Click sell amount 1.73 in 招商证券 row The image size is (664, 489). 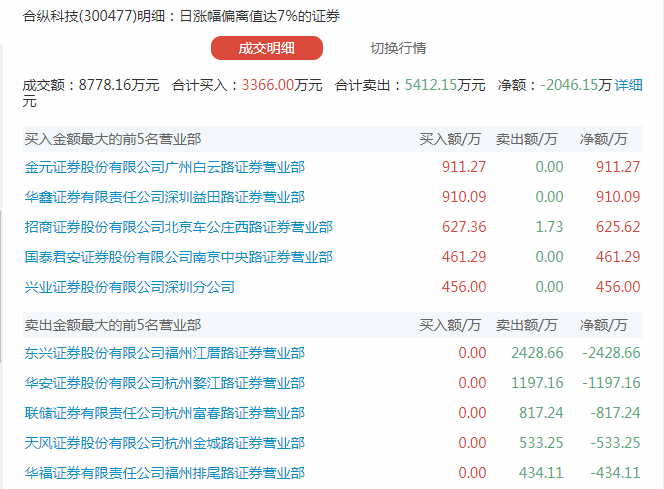coord(549,227)
